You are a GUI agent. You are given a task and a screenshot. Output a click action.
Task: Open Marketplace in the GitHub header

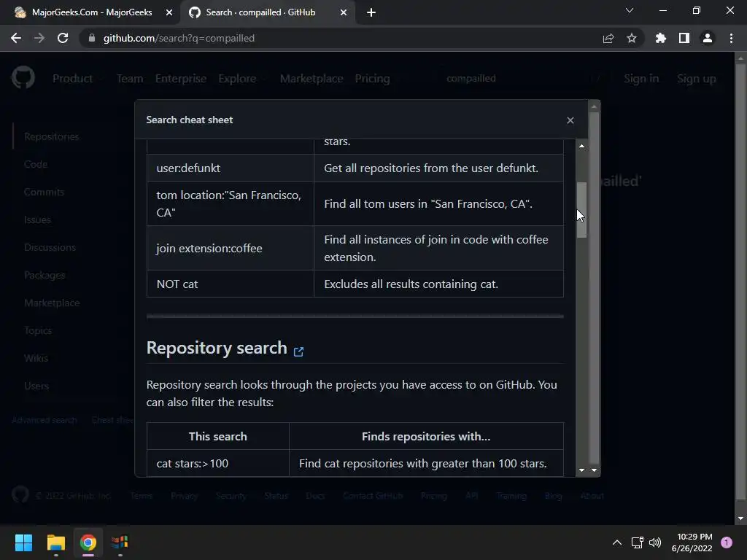coord(311,79)
